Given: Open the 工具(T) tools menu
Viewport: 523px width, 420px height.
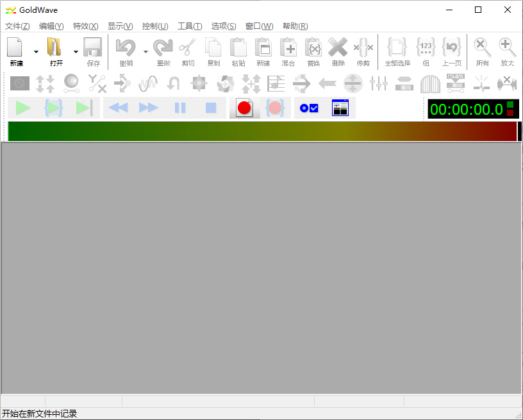Looking at the screenshot, I should pyautogui.click(x=189, y=26).
